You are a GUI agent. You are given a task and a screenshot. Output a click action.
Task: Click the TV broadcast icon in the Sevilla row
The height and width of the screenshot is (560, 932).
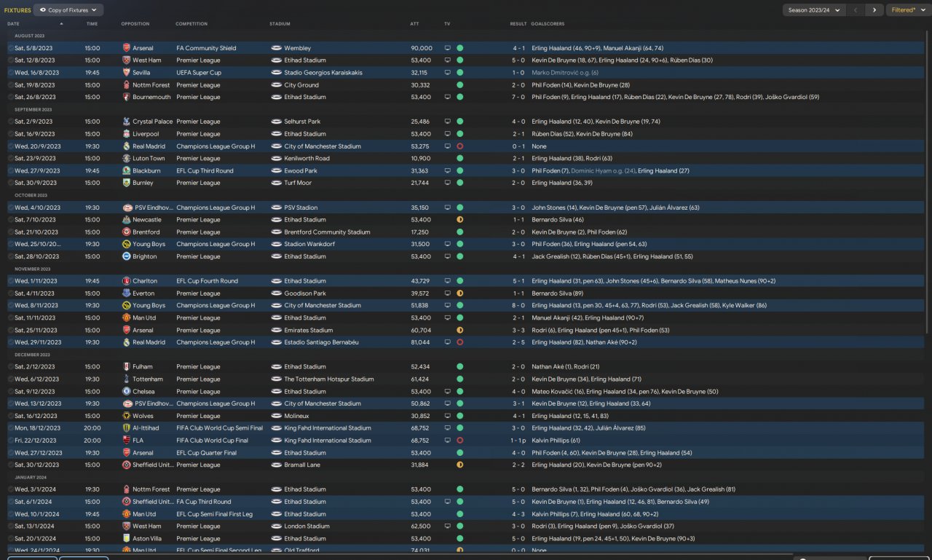point(448,73)
